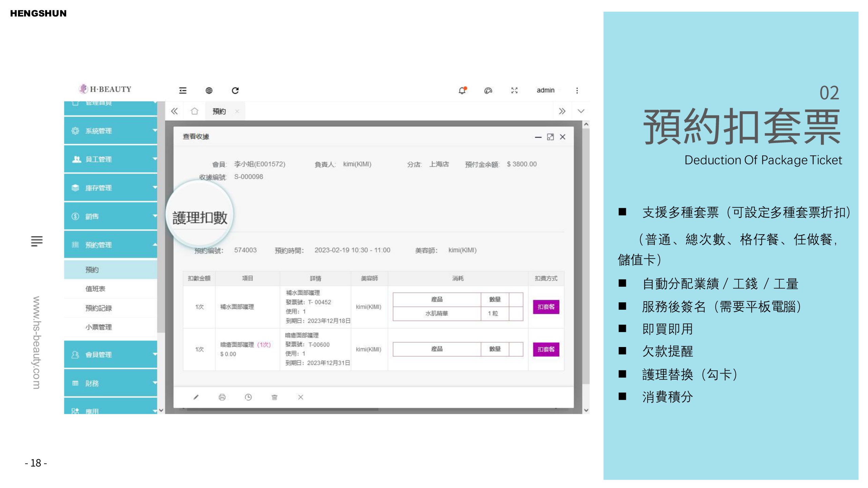This screenshot has width=868, height=488.
Task: Expand the 庫存管理 sidebar menu
Action: [111, 188]
